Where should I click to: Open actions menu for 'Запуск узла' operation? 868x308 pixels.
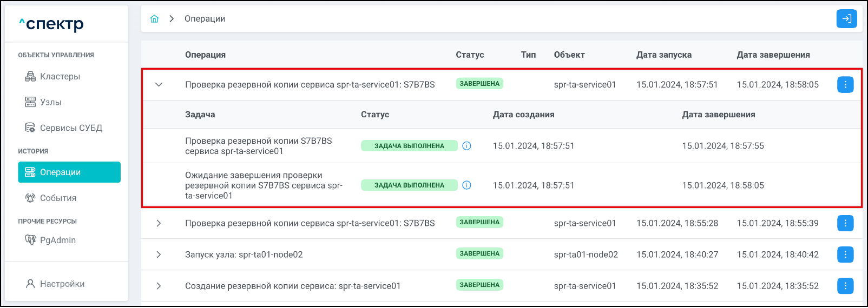pyautogui.click(x=845, y=255)
